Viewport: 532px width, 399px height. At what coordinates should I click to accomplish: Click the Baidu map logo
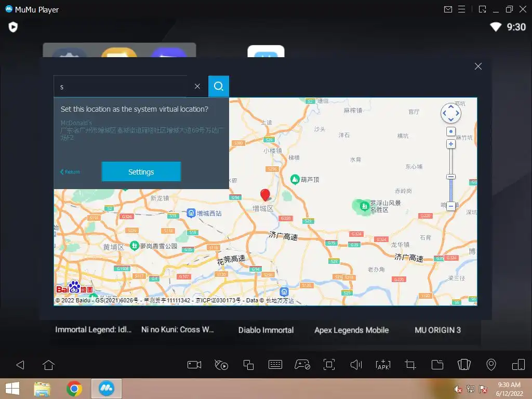(x=74, y=288)
